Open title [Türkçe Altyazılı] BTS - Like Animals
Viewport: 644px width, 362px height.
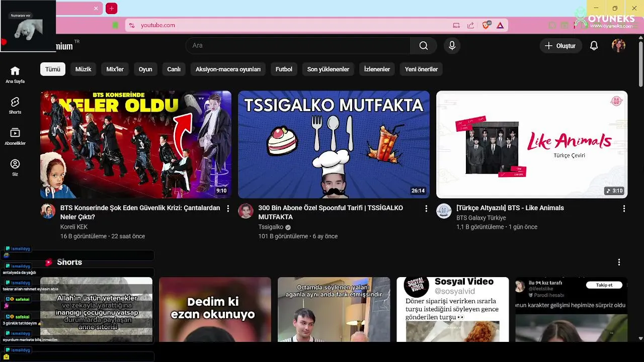510,208
